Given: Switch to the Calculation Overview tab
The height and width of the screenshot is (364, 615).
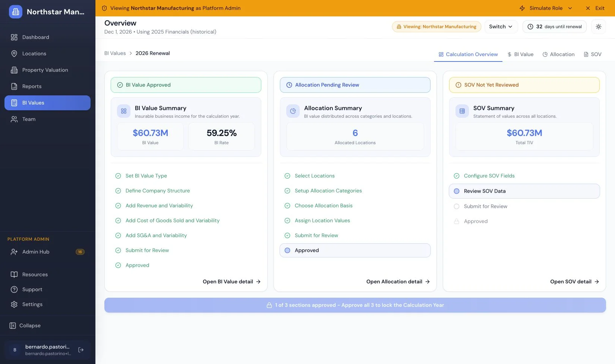Looking at the screenshot, I should click(x=468, y=54).
